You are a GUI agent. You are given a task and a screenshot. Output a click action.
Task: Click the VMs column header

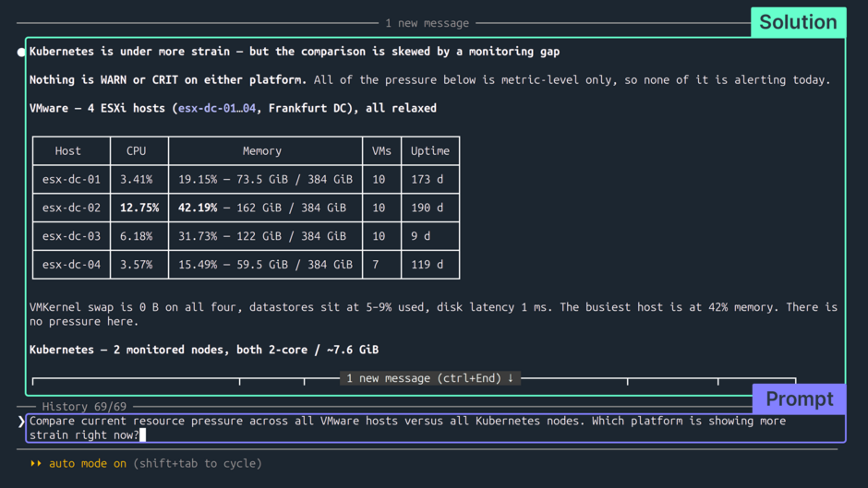381,151
